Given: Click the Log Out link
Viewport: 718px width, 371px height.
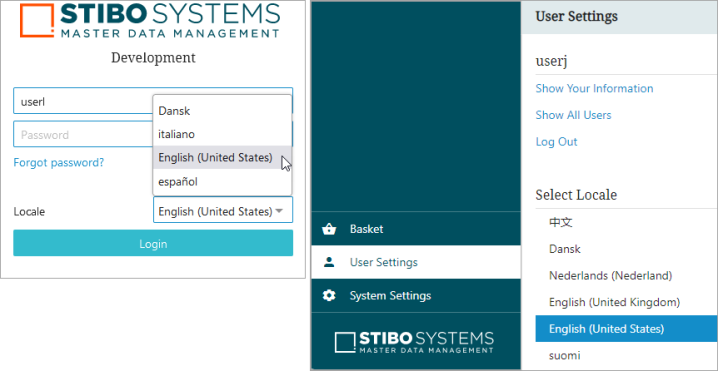Looking at the screenshot, I should coord(556,142).
